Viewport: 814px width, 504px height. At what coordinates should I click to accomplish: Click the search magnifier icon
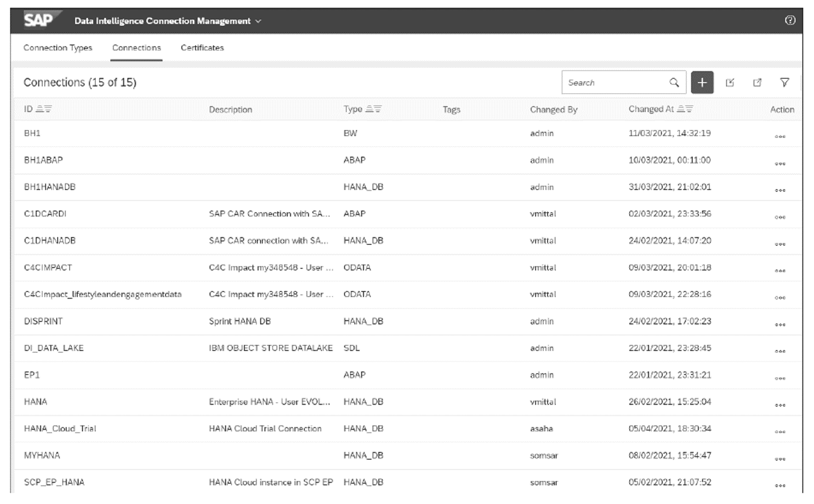click(674, 83)
